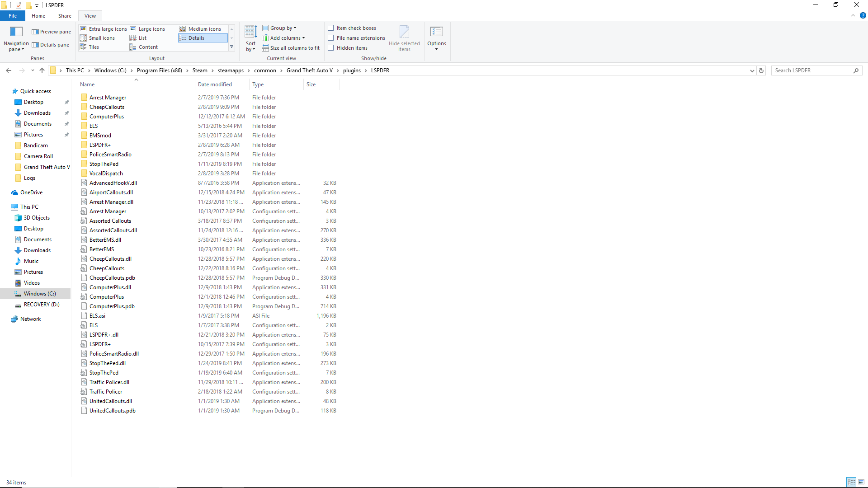Click the Up one level arrow
This screenshot has height=488, width=868.
42,70
